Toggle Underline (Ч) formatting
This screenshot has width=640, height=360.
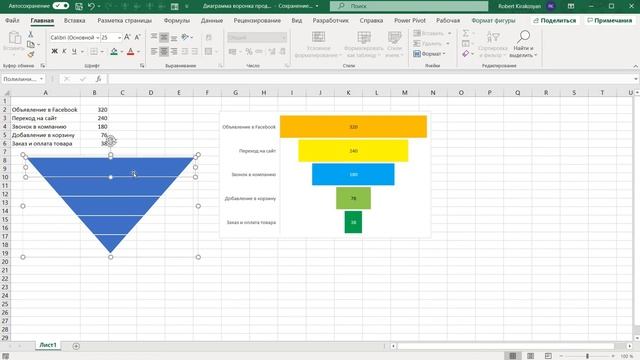(74, 51)
